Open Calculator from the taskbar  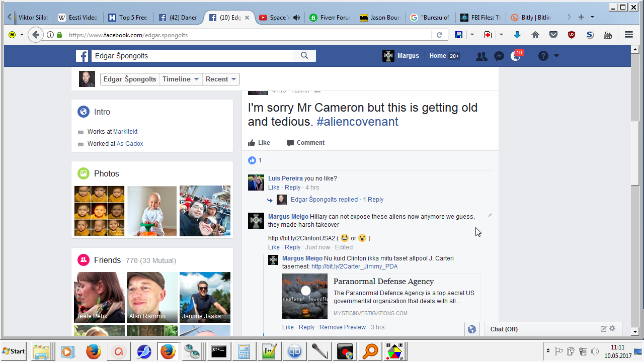pos(244,351)
